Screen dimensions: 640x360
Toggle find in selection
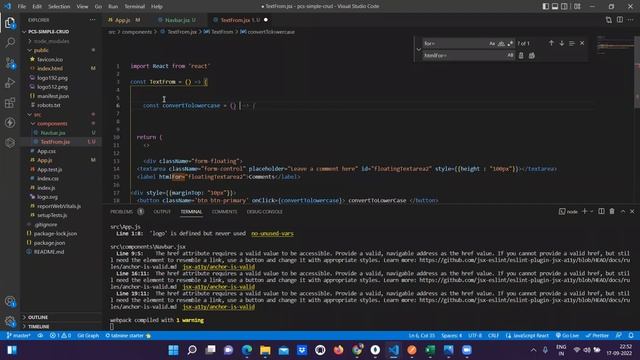pyautogui.click(x=572, y=43)
